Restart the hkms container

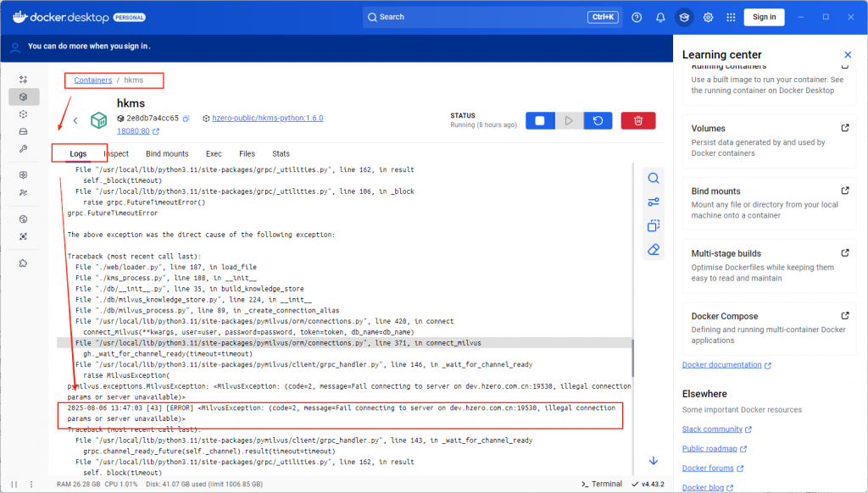point(598,121)
